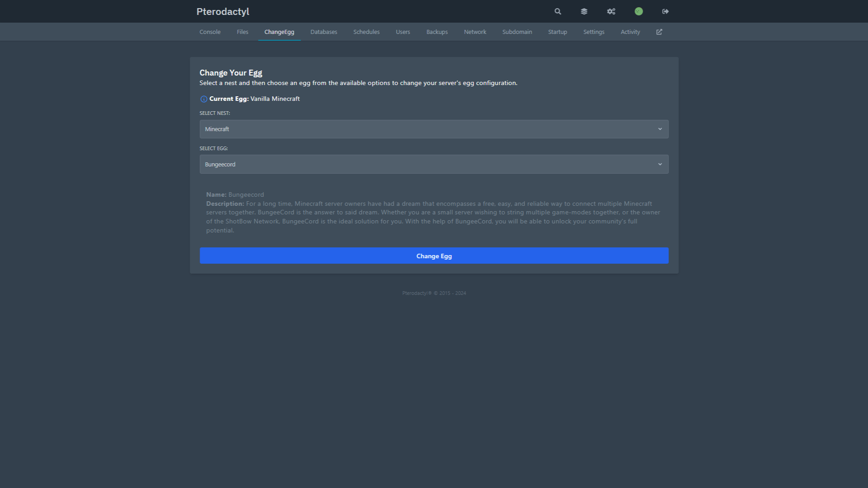Open the Subdomain tab
Image resolution: width=868 pixels, height=488 pixels.
(517, 32)
